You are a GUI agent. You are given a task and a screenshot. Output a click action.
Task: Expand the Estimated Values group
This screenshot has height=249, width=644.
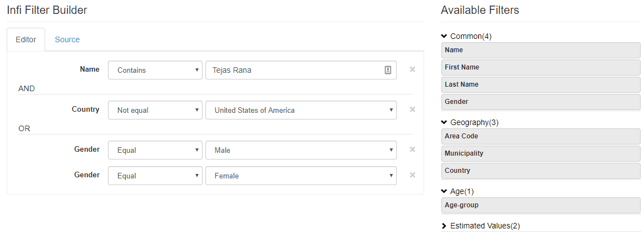coord(444,226)
